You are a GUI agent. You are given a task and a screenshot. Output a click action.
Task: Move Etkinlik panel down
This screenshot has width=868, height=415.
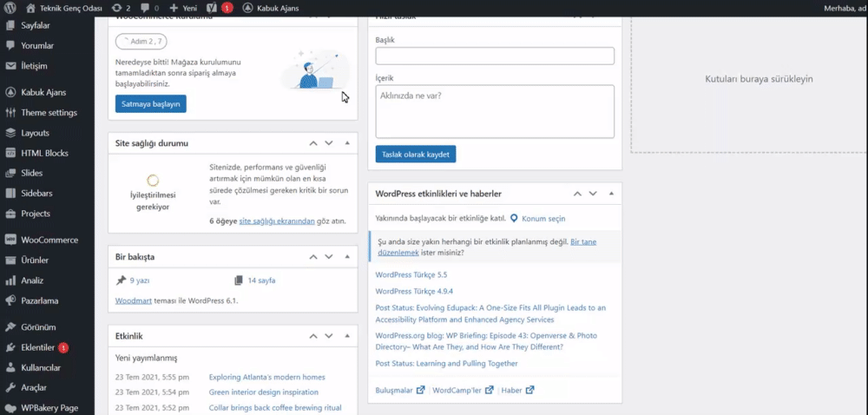pyautogui.click(x=329, y=336)
